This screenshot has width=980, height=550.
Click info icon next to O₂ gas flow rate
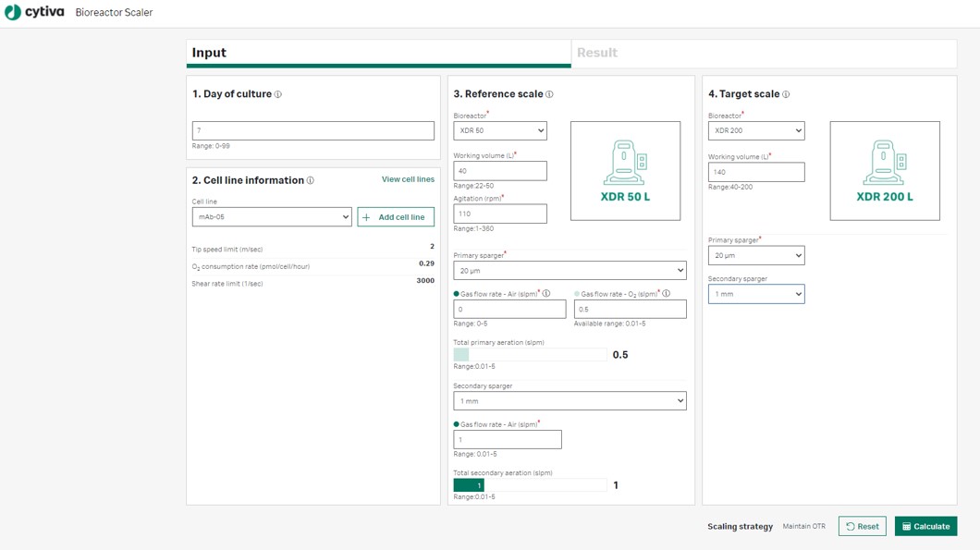click(666, 294)
